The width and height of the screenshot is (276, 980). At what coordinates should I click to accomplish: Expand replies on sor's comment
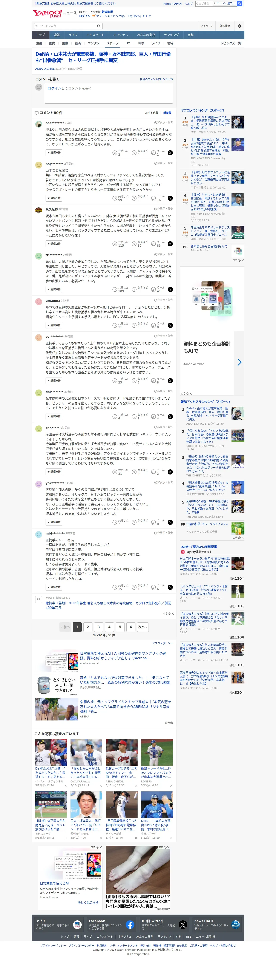pyautogui.click(x=54, y=380)
